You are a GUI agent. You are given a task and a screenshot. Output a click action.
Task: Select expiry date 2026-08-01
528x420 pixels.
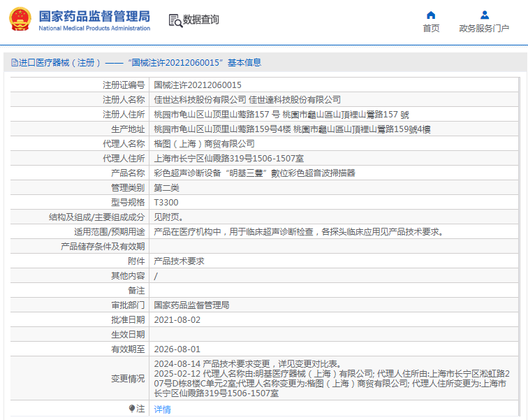177,349
